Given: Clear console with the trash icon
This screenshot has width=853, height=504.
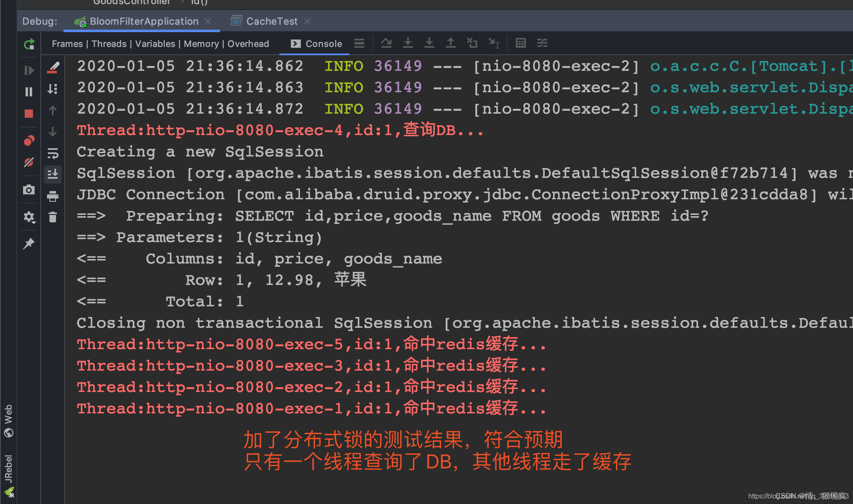Looking at the screenshot, I should tap(53, 217).
